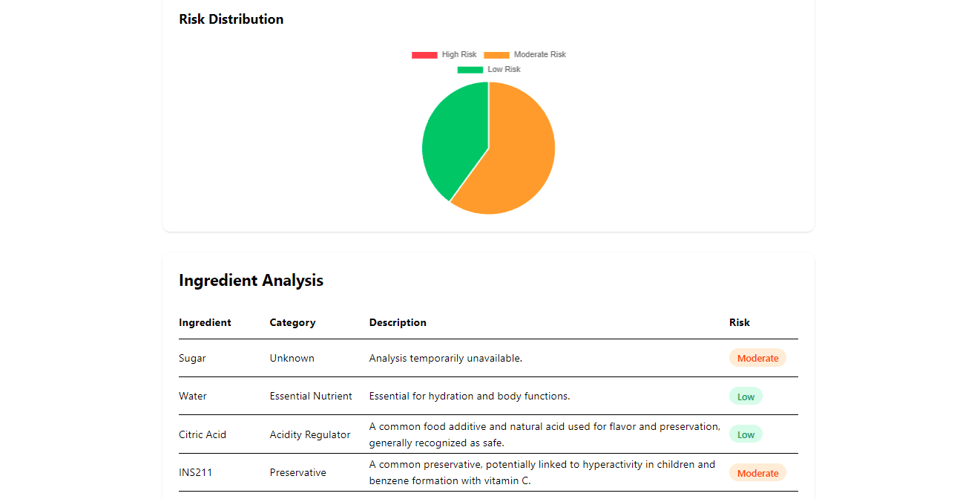Click the Risk column header

(739, 322)
